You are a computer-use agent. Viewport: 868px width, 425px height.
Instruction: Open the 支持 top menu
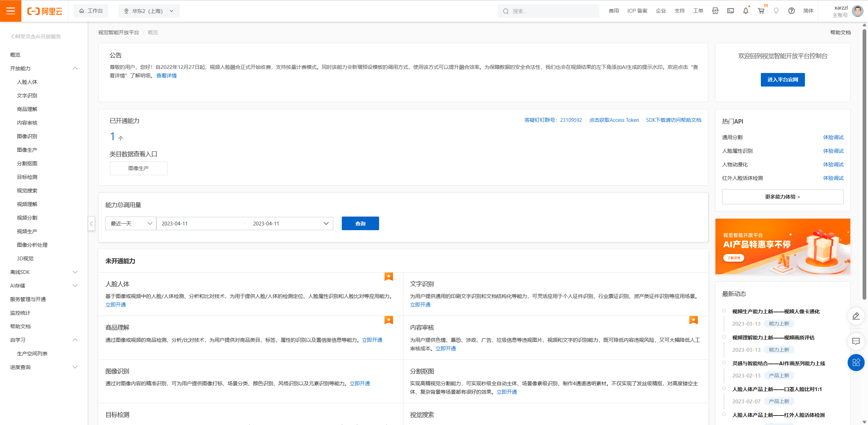pyautogui.click(x=679, y=11)
